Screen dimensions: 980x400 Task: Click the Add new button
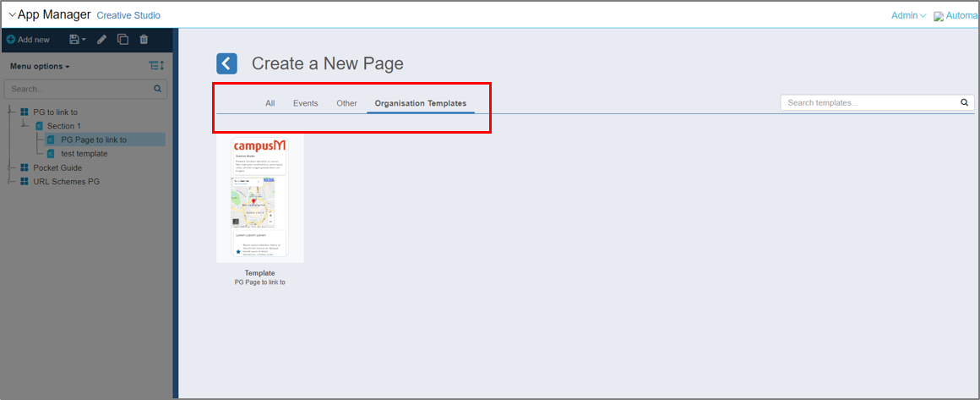pyautogui.click(x=28, y=40)
